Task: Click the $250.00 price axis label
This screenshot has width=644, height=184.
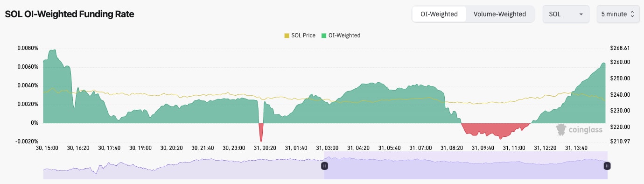Action: [620, 78]
